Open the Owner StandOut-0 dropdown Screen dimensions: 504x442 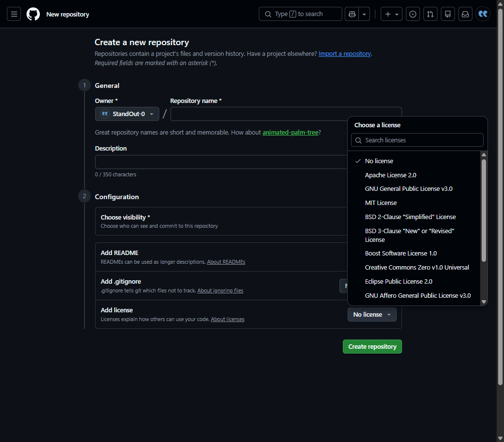tap(127, 114)
